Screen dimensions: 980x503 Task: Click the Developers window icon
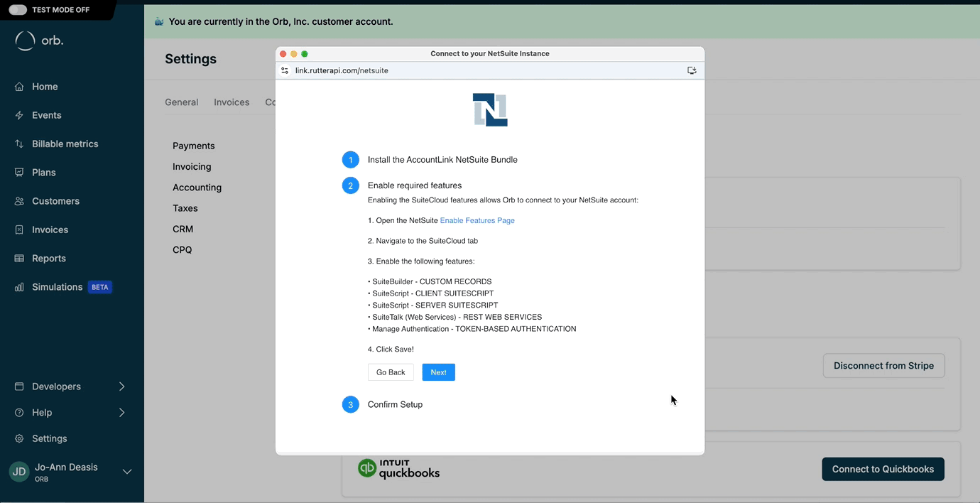(x=19, y=386)
